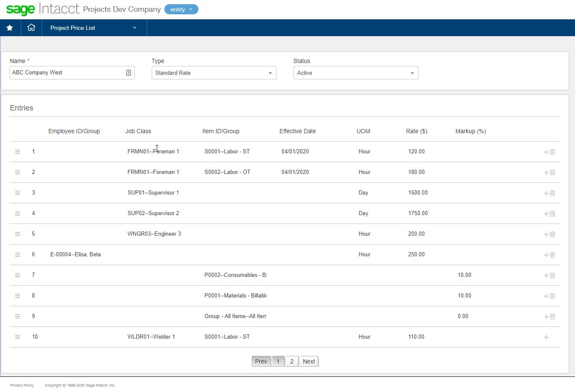Viewport: 575px width, 392px height.
Task: Click the plus icon on row 6
Action: pyautogui.click(x=546, y=255)
